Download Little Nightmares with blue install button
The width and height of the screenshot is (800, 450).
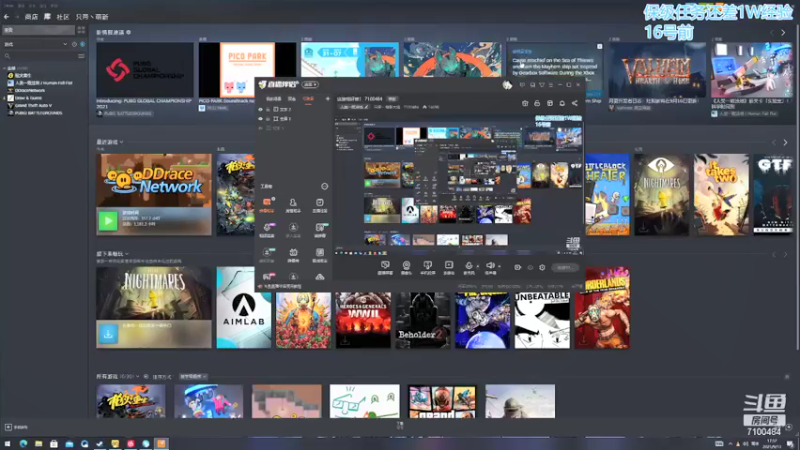click(108, 334)
